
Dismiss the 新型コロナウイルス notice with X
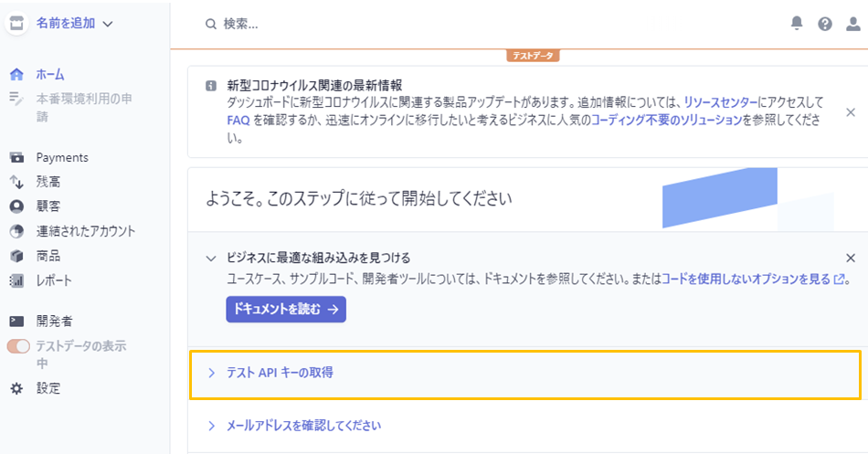click(851, 112)
